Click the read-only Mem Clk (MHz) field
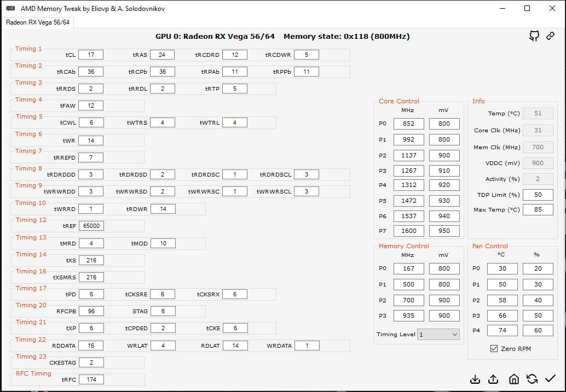 (x=538, y=147)
